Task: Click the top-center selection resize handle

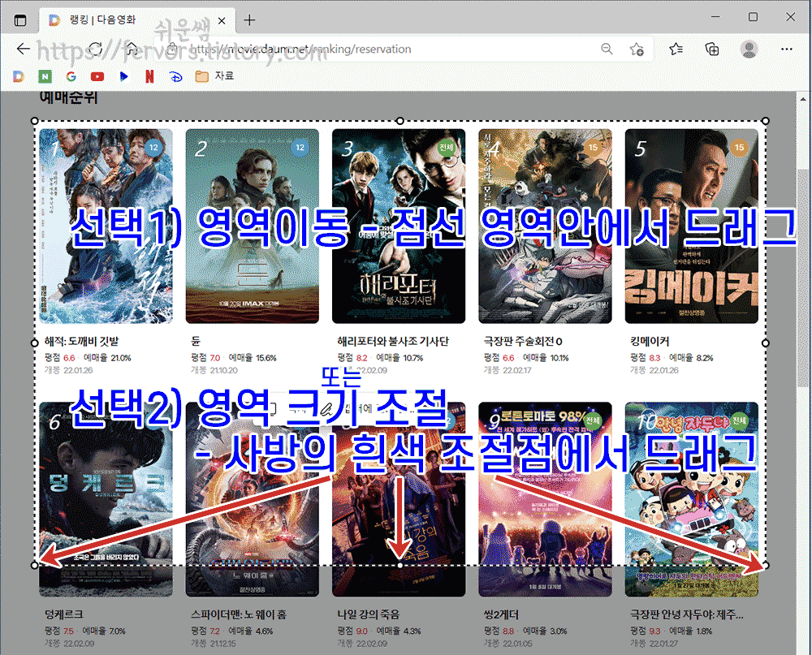Action: [400, 121]
